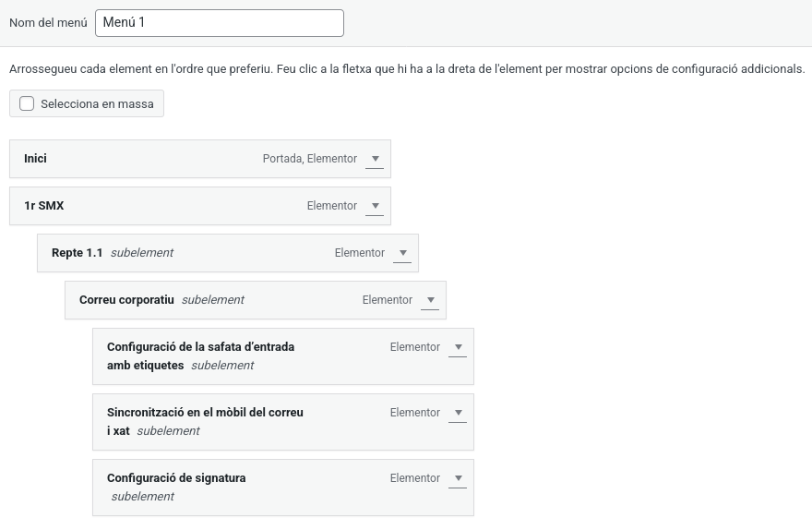Click the Repte 1.1 subelement title
This screenshot has width=812, height=518.
pyautogui.click(x=78, y=253)
